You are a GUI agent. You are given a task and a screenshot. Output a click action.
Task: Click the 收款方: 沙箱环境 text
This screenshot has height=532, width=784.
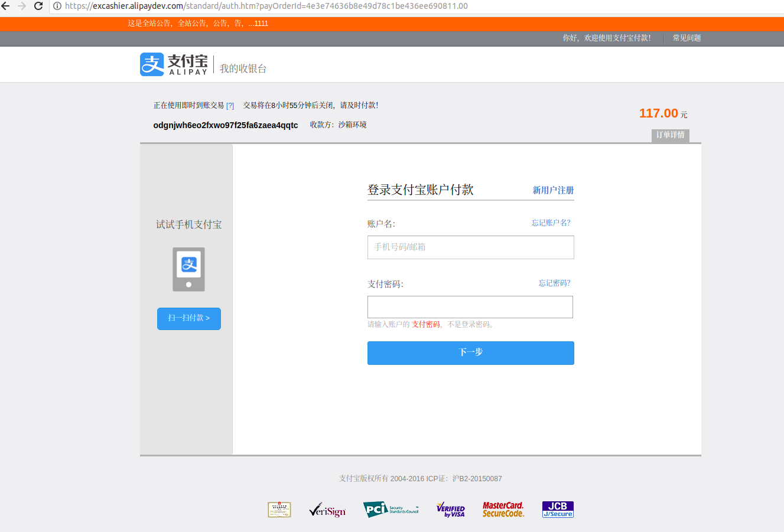(338, 125)
